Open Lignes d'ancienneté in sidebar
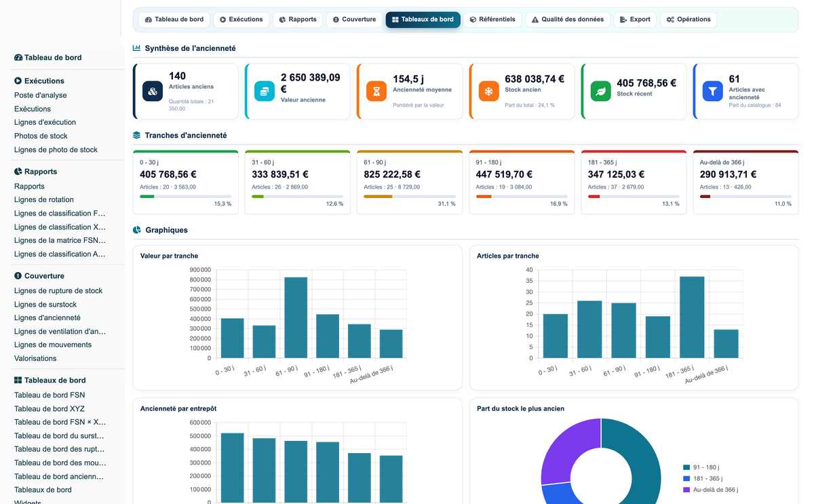Viewport: 814px width, 504px height. [x=47, y=318]
